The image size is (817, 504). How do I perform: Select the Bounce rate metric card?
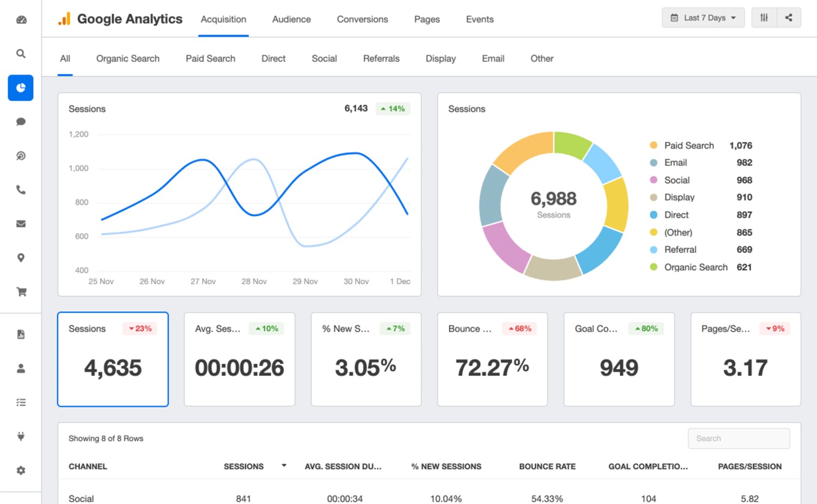tap(492, 359)
